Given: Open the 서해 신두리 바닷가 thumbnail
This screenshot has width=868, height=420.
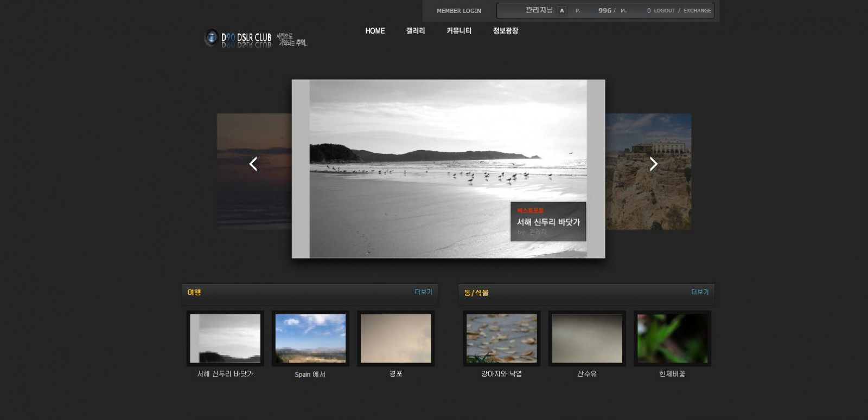Looking at the screenshot, I should pyautogui.click(x=225, y=338).
